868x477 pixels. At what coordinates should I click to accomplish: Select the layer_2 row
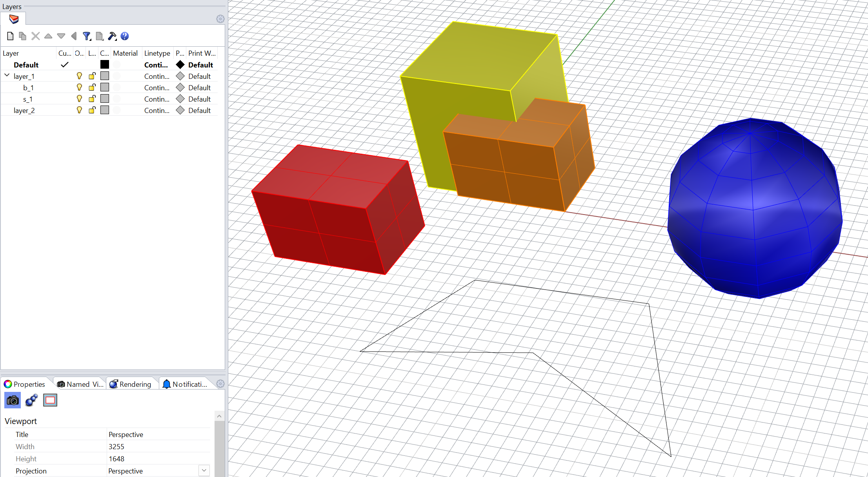point(109,110)
